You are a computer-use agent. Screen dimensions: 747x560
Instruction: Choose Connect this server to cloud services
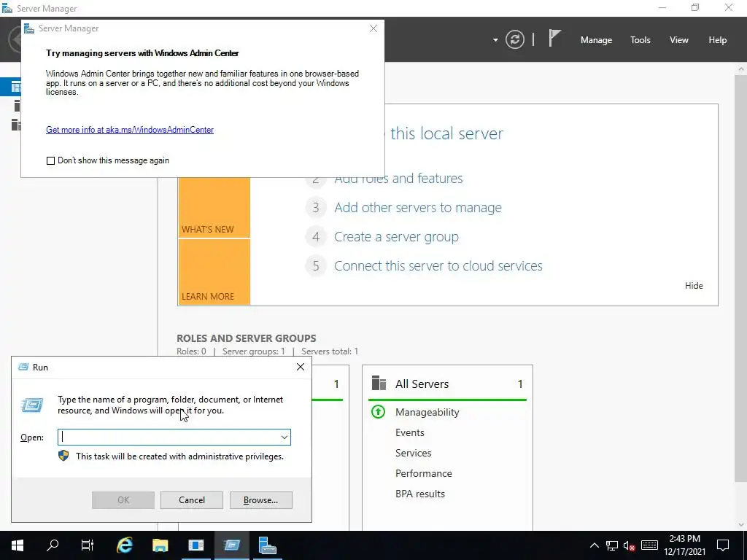pyautogui.click(x=438, y=265)
